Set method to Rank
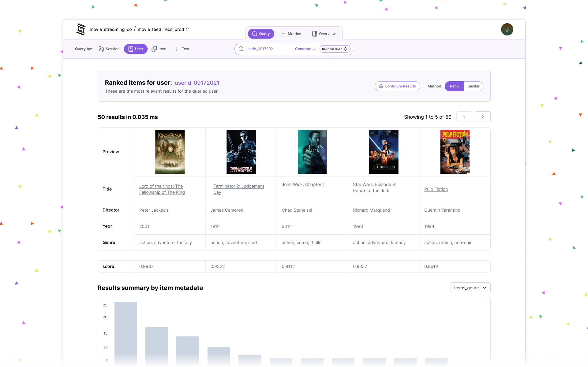 [x=454, y=86]
